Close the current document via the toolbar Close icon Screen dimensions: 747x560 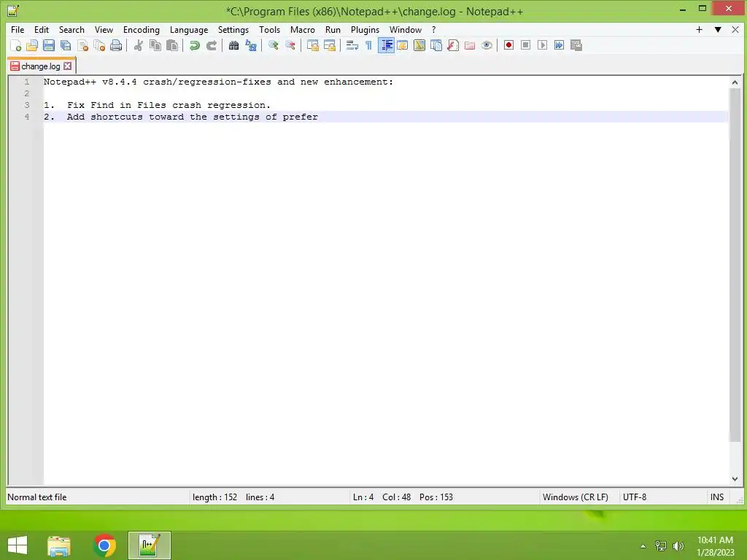click(x=83, y=45)
